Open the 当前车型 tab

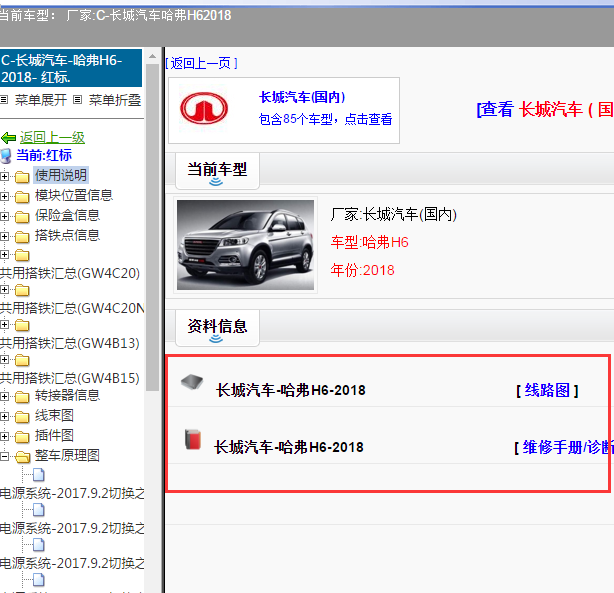217,171
